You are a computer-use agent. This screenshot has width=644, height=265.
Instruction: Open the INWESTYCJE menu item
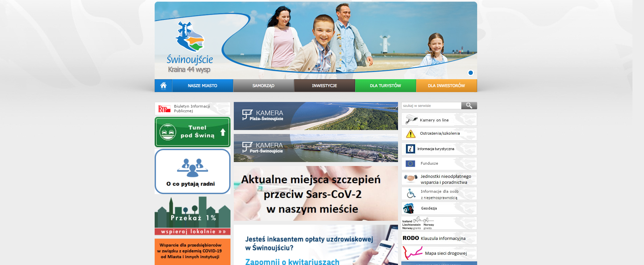pos(324,86)
